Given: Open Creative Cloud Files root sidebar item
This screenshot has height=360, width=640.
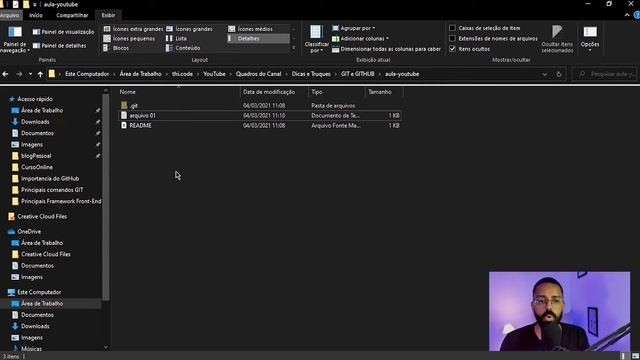Looking at the screenshot, I should [x=42, y=217].
